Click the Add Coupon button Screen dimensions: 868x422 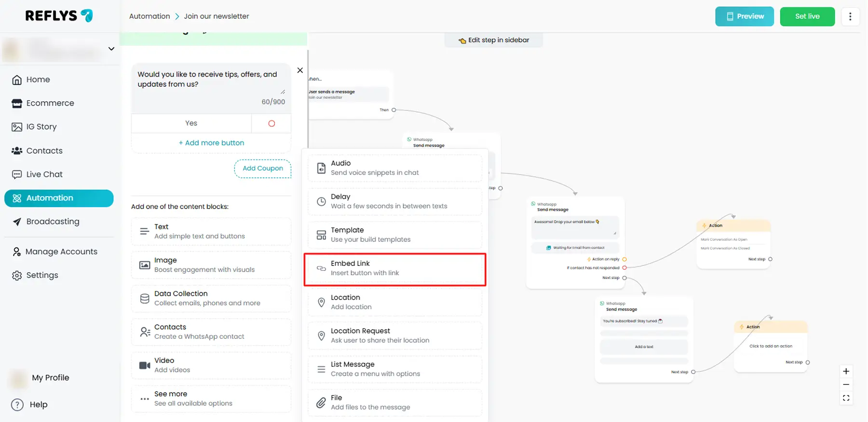[x=263, y=169]
